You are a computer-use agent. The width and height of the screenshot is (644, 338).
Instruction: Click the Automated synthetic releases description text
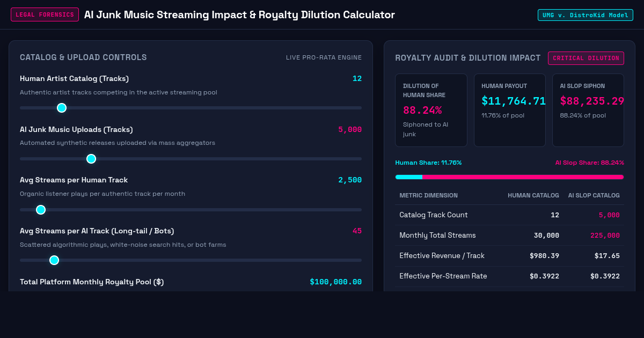click(118, 143)
